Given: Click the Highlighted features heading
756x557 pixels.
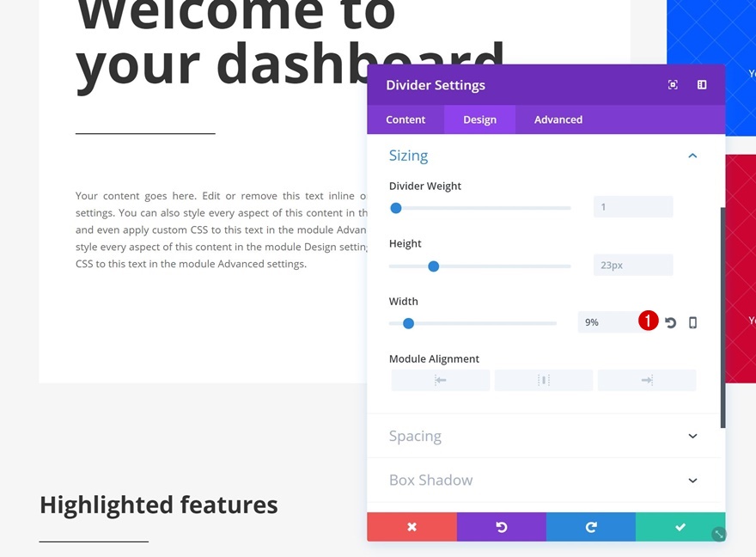Looking at the screenshot, I should [x=159, y=505].
